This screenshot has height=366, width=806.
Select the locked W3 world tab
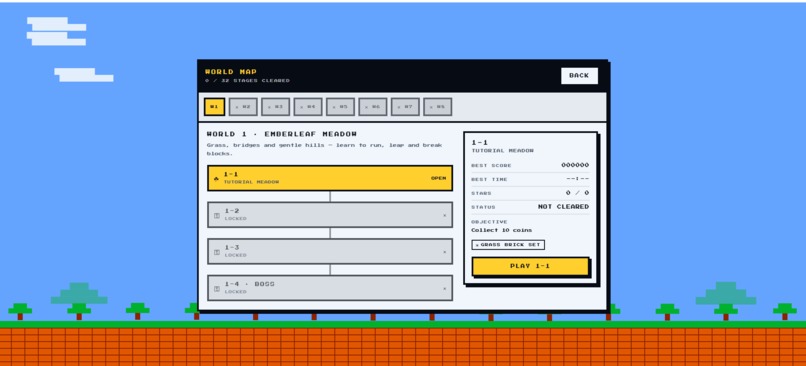pos(276,107)
